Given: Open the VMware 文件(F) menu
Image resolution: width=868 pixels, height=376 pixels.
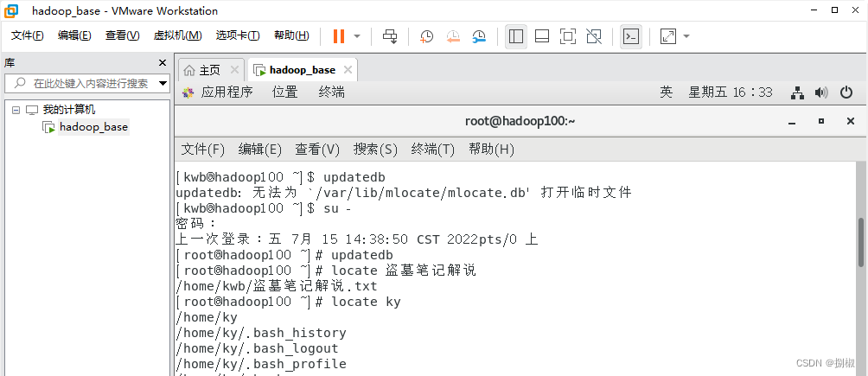Looking at the screenshot, I should coord(28,35).
